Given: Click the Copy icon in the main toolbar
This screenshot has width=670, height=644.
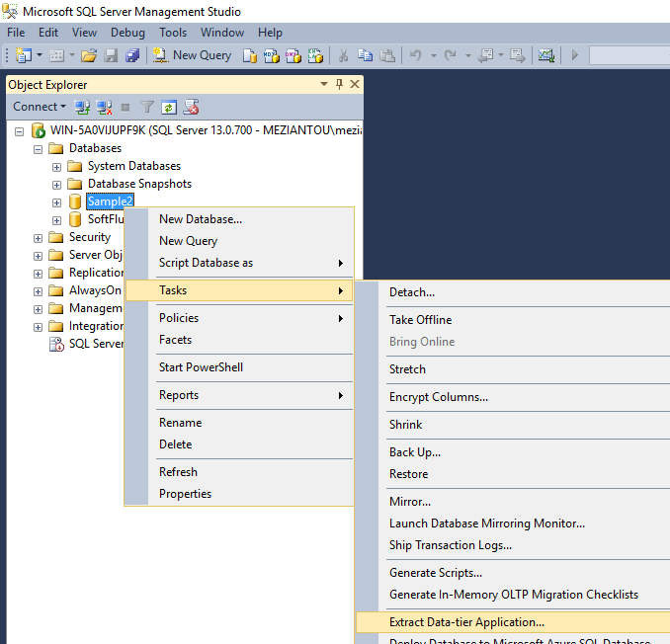Looking at the screenshot, I should point(366,55).
